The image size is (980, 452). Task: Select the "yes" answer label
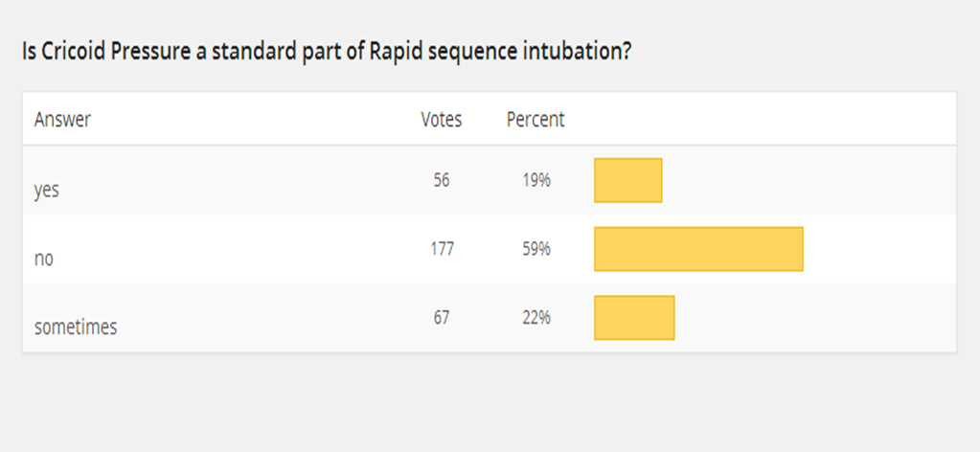point(47,190)
